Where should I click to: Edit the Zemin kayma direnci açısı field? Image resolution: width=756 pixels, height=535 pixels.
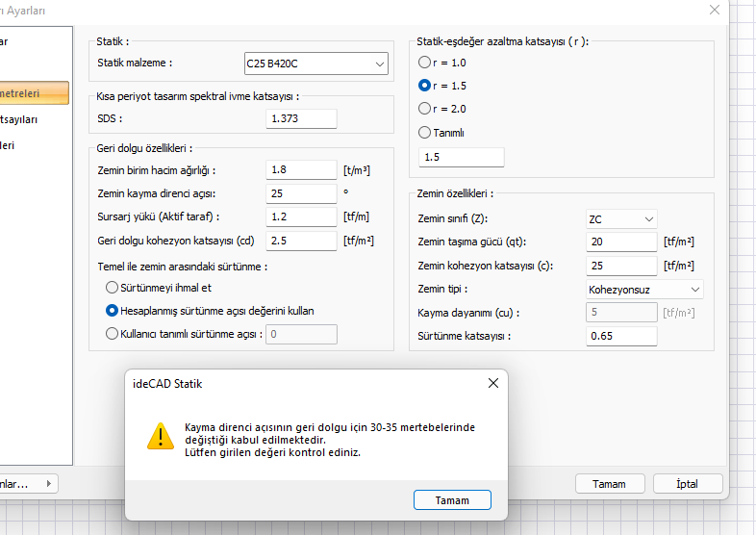(x=301, y=193)
